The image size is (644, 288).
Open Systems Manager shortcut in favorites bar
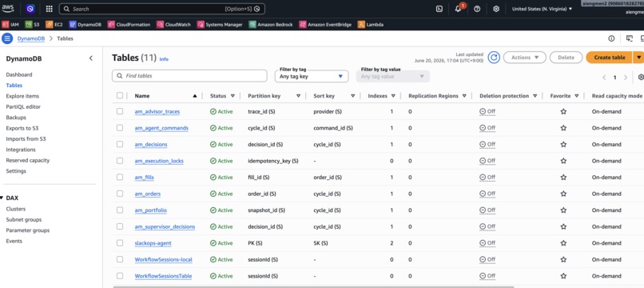tap(220, 25)
